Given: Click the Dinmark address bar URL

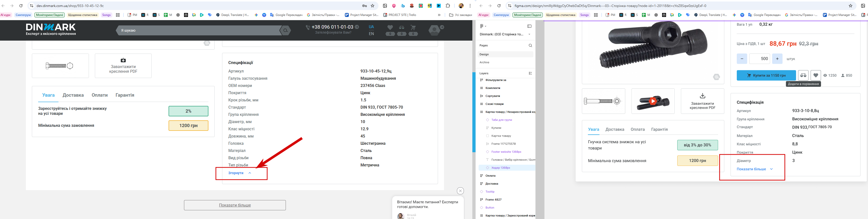Looking at the screenshot, I should pos(70,6).
